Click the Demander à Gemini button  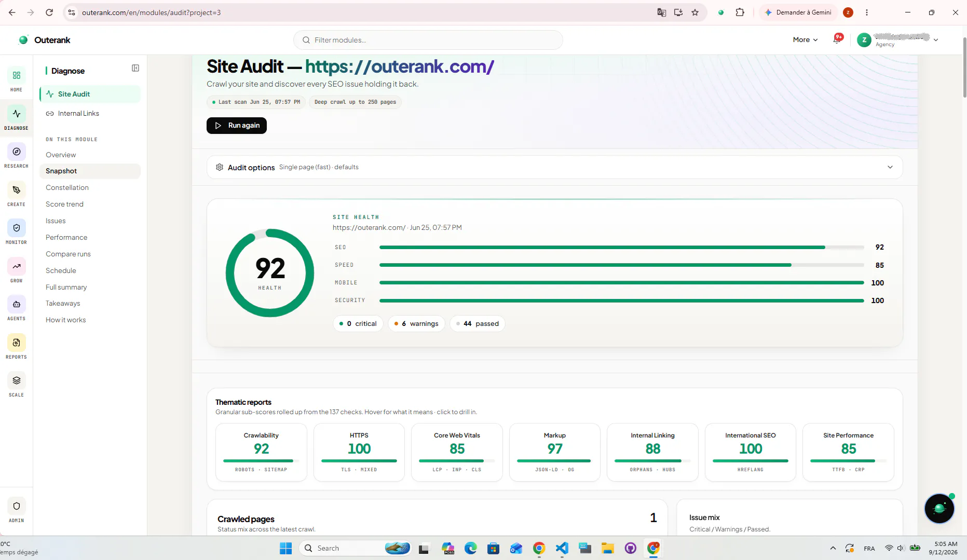coord(798,12)
